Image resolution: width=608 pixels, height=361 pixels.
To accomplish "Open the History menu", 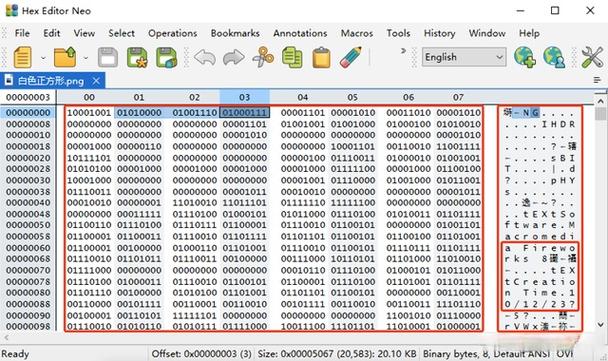I will (x=439, y=33).
